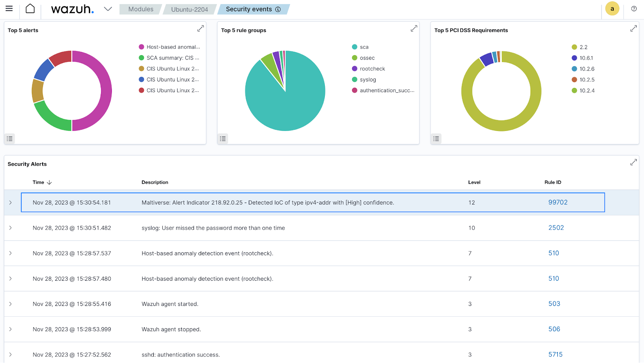Image resolution: width=644 pixels, height=363 pixels.
Task: Open rule ID 510 for rootcheck event
Action: pos(554,253)
